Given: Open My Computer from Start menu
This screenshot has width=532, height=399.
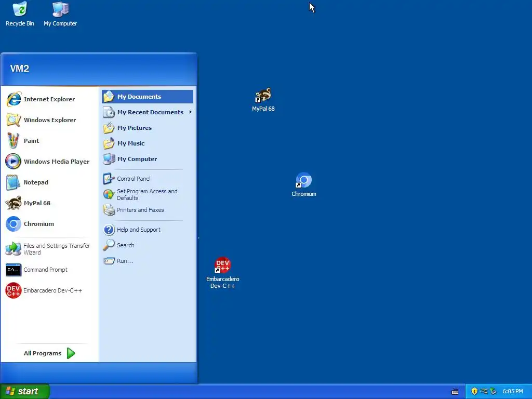Looking at the screenshot, I should (x=148, y=159).
